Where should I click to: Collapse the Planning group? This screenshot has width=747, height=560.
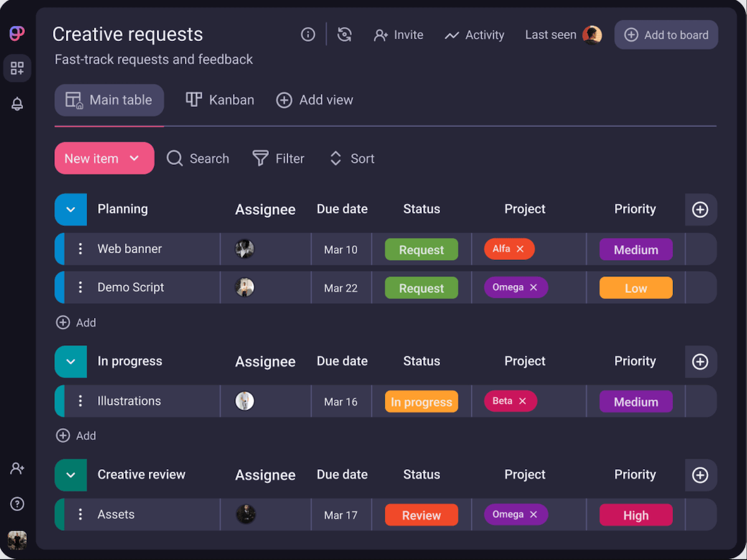click(70, 210)
